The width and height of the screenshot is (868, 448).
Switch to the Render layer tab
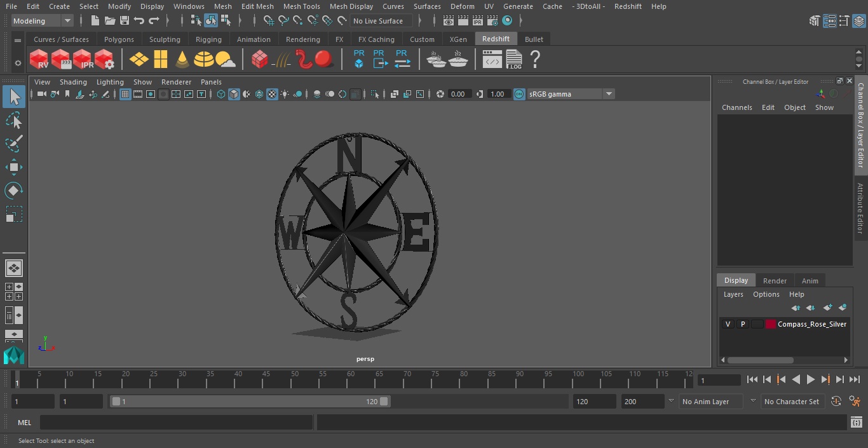coord(775,280)
